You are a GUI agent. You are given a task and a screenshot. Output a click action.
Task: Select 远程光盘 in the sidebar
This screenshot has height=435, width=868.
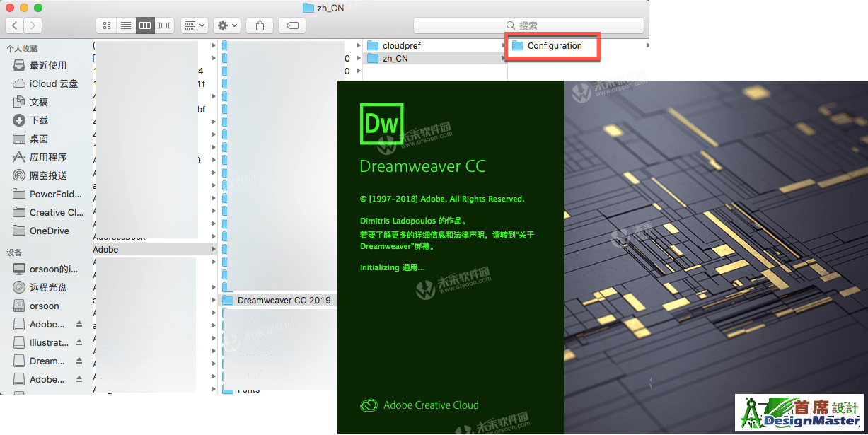point(47,287)
